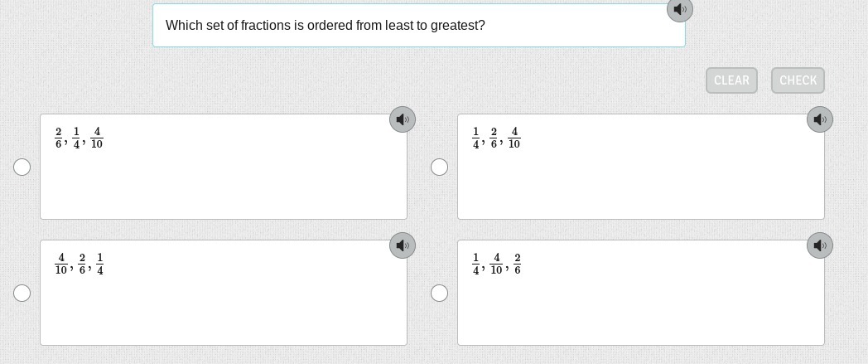868x364 pixels.
Task: Select radio button for 1/4, 2/6, 4/10
Action: pos(440,167)
